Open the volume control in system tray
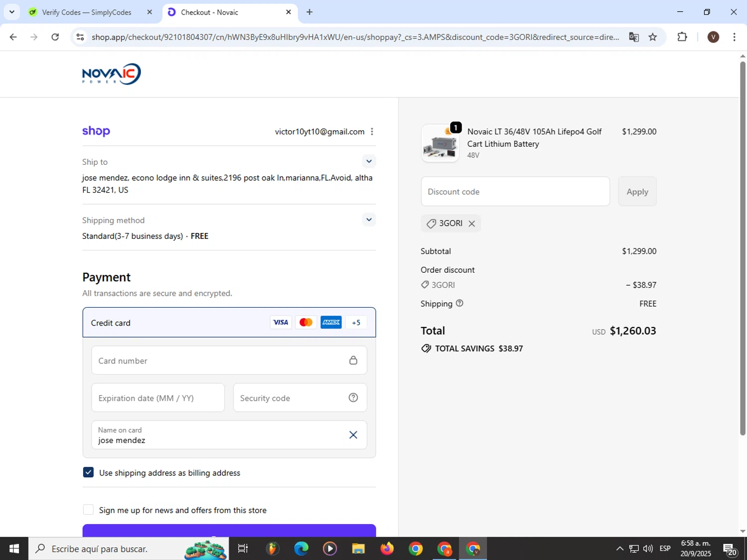The width and height of the screenshot is (747, 560). point(648,549)
